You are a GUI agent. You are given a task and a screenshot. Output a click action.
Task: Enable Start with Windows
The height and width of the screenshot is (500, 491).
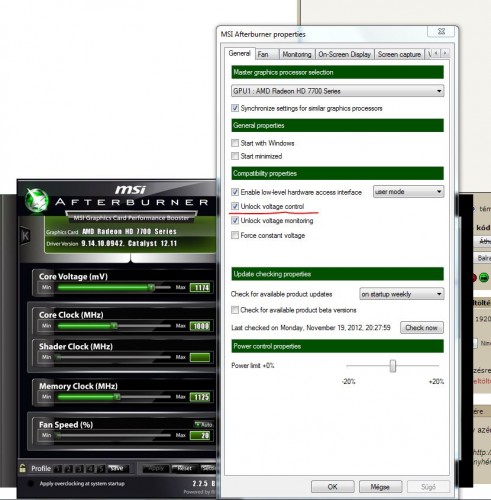click(235, 143)
